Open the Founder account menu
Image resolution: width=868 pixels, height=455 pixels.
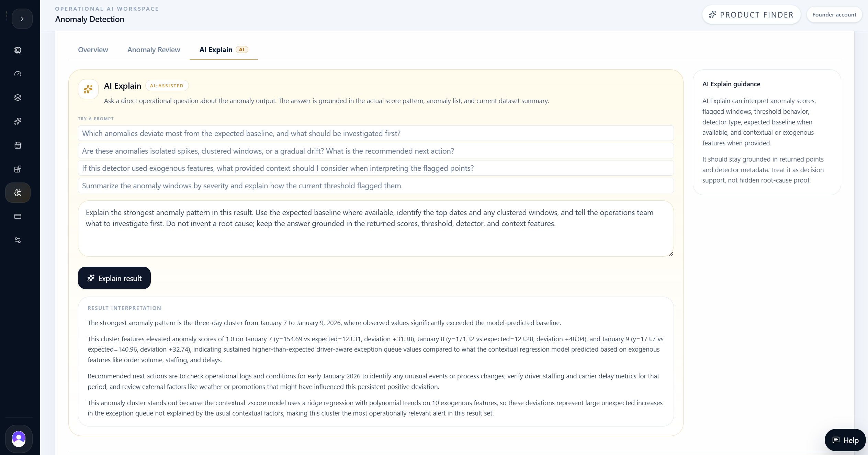tap(834, 15)
